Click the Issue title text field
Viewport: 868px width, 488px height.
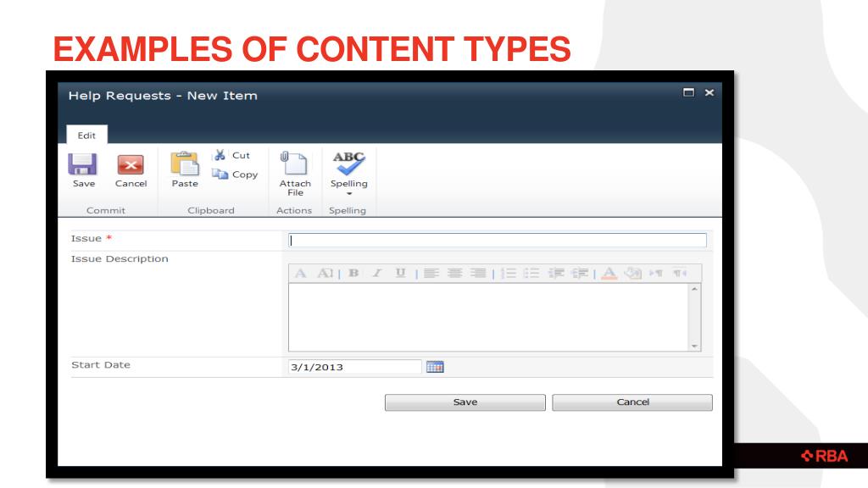tap(497, 240)
